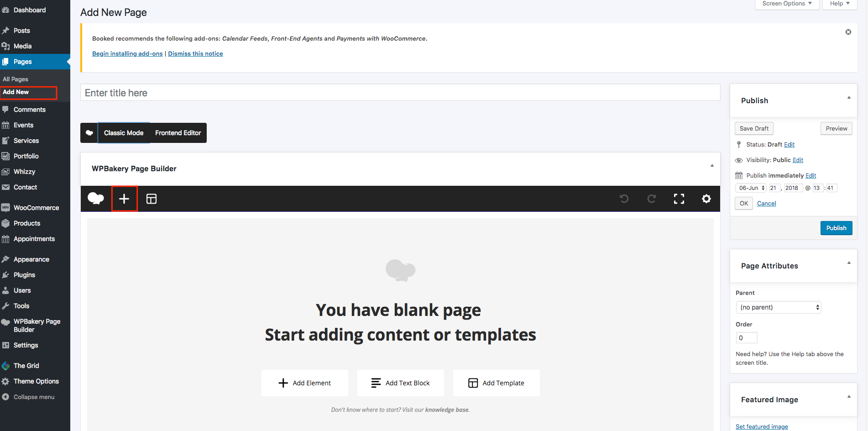Click the Add Element plus icon in builder toolbar
868x431 pixels.
pyautogui.click(x=124, y=199)
